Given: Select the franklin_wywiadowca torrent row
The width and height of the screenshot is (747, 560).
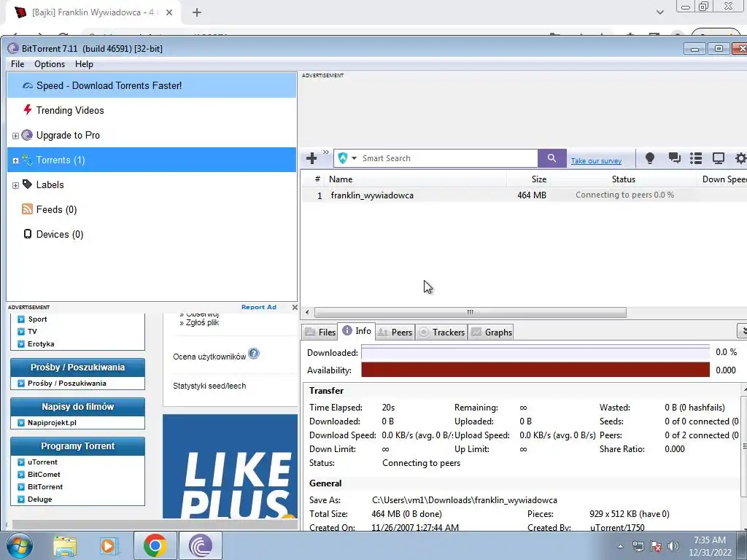Looking at the screenshot, I should click(524, 195).
